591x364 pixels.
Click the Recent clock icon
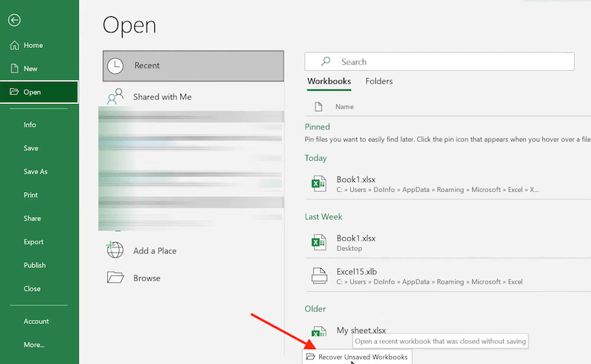115,66
